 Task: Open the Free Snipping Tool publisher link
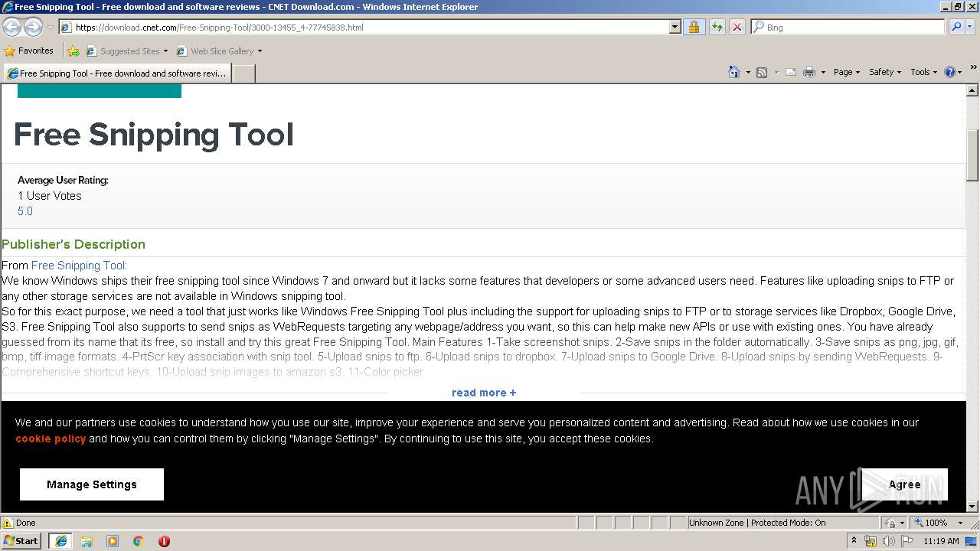tap(79, 266)
